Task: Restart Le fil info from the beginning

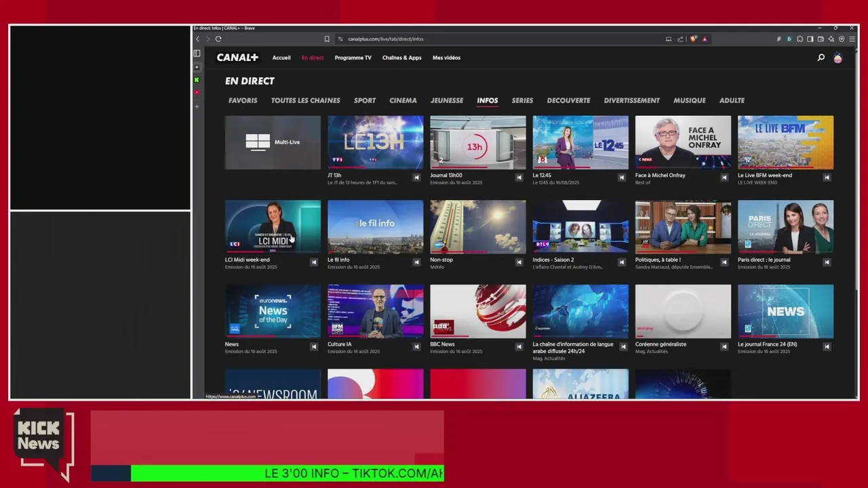Action: (x=416, y=262)
